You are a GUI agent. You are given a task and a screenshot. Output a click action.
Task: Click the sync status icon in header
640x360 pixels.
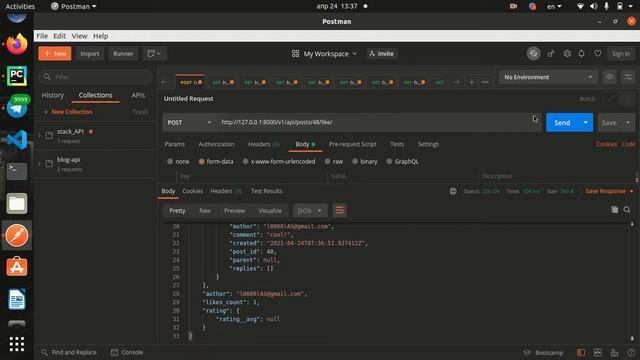click(x=533, y=53)
